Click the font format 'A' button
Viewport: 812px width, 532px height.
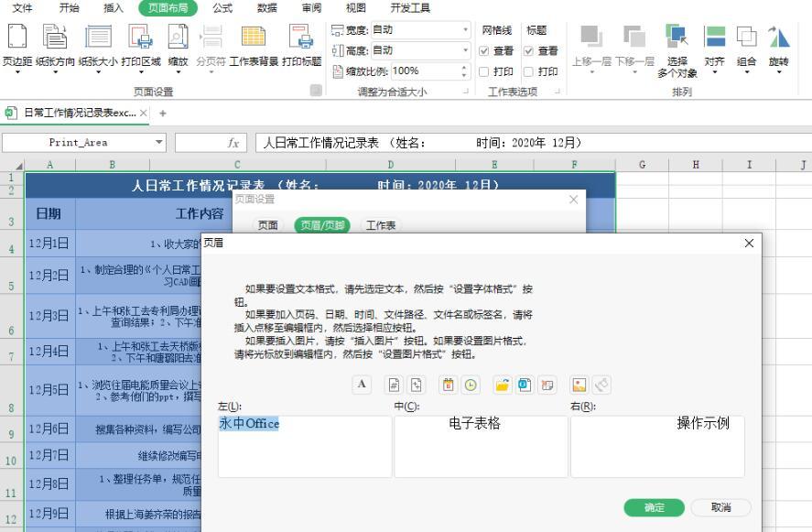pos(363,385)
